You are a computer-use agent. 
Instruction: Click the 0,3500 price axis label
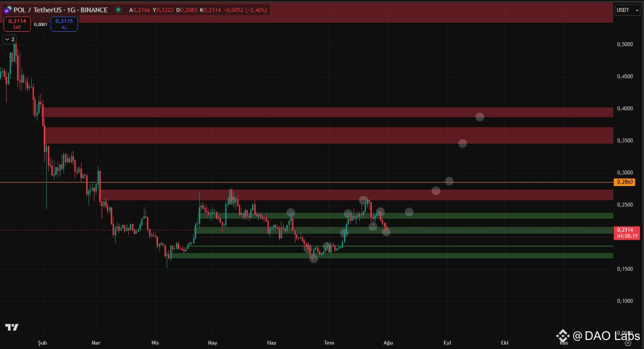[625, 141]
